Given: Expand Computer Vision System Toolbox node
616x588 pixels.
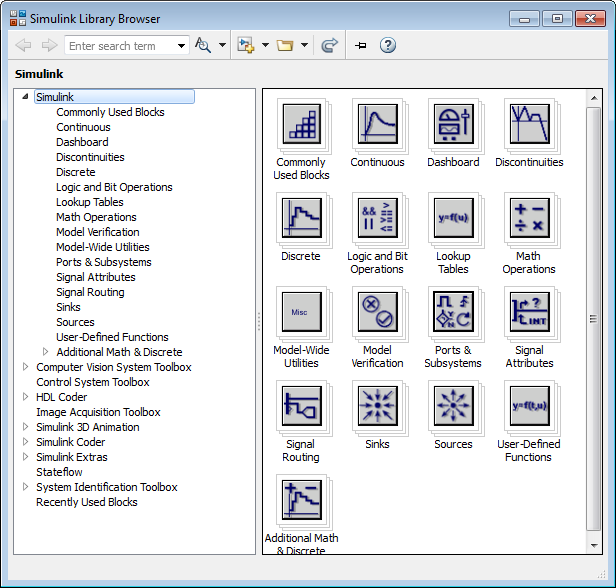Looking at the screenshot, I should coord(26,366).
